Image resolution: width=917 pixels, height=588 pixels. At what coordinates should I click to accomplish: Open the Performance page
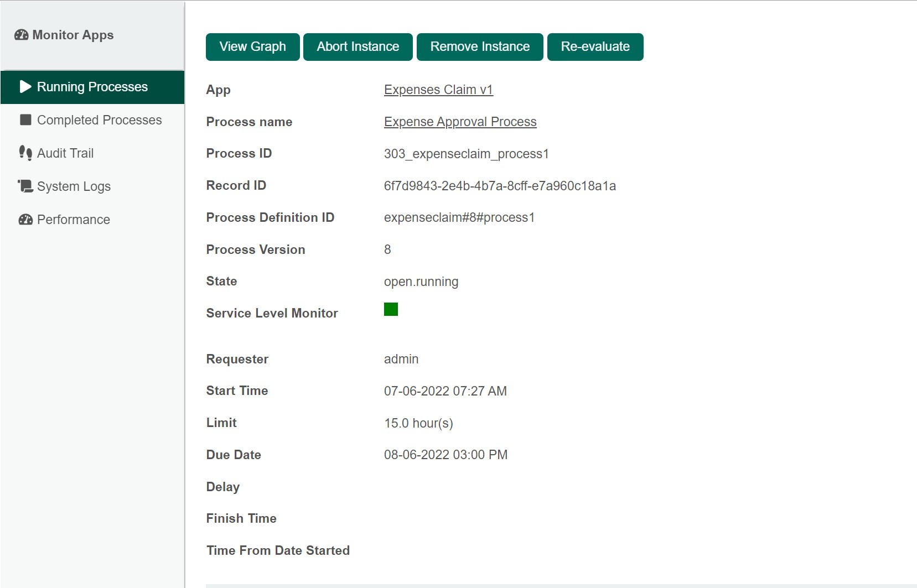(92, 220)
